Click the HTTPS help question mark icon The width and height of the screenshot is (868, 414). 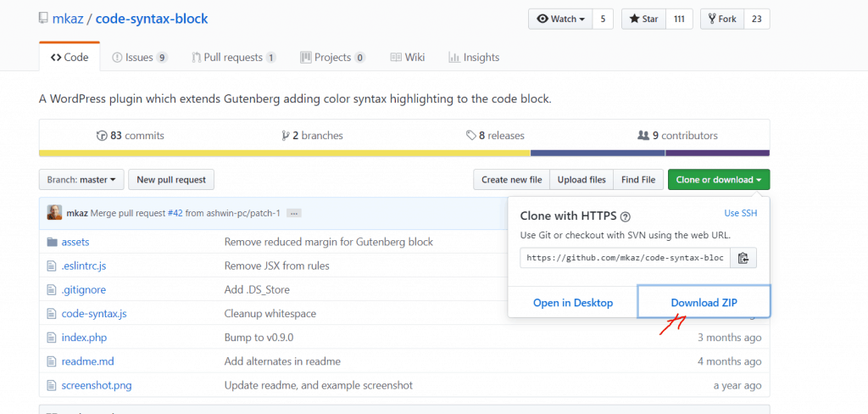pos(626,216)
